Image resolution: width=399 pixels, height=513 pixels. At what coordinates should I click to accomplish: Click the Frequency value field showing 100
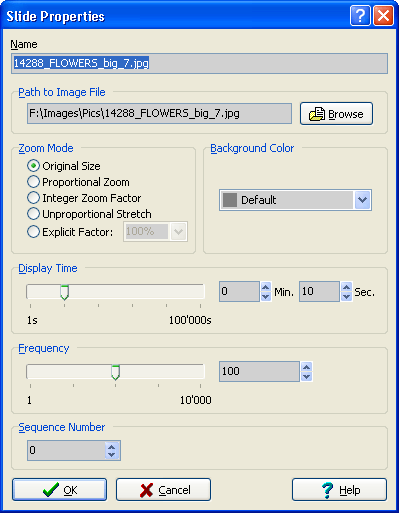[259, 371]
